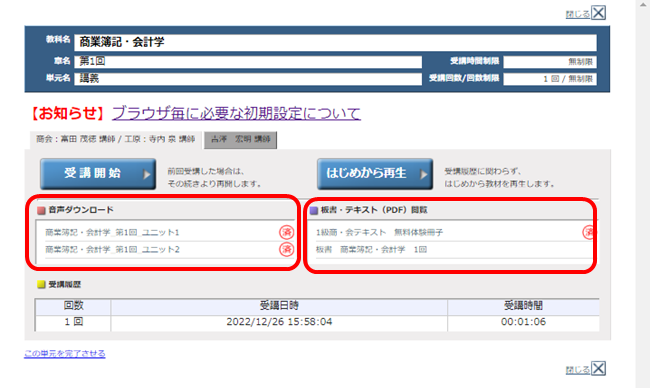
Task: Click the 教科名 field 商業簿記・会計学
Action: point(335,42)
